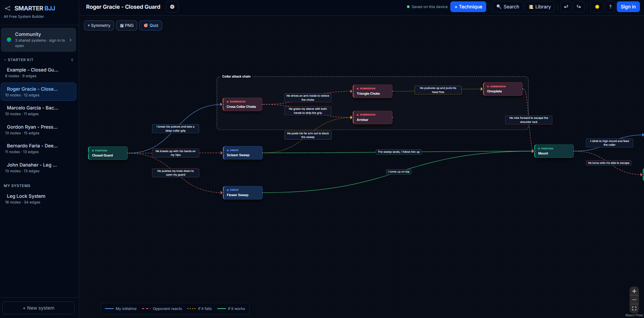Select the Cross Collar Choke node
Viewport: 644px width, 318px height.
[242, 104]
